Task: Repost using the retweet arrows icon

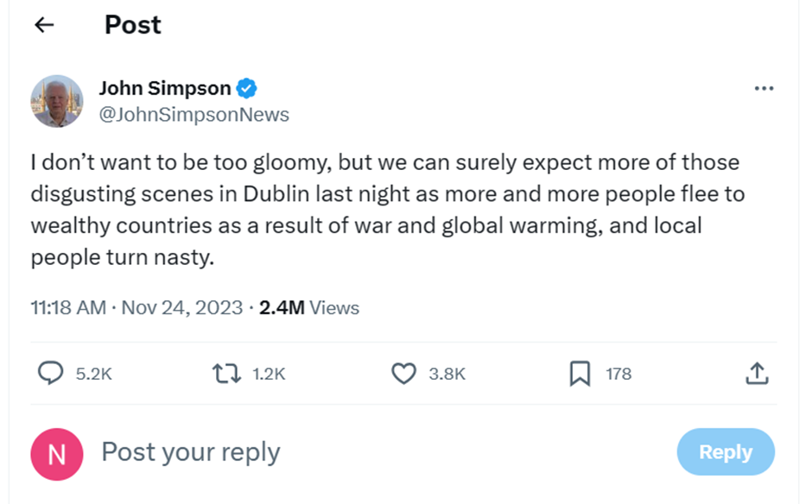Action: [x=226, y=373]
